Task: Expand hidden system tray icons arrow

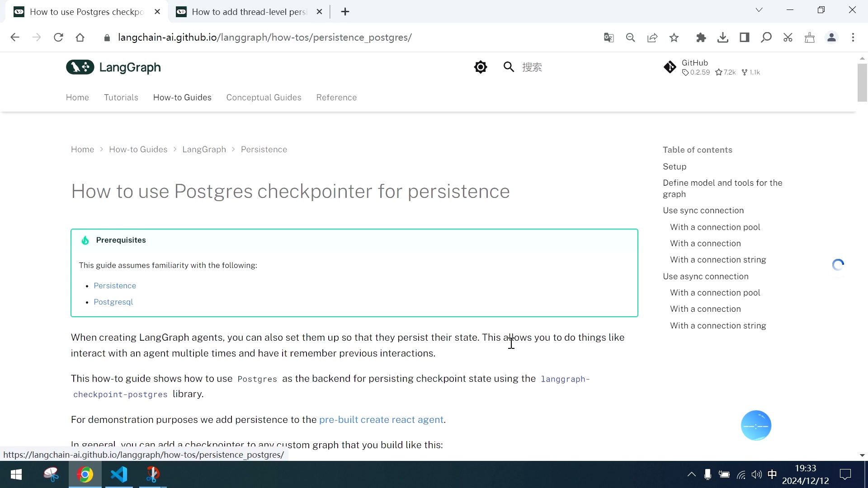Action: click(691, 474)
